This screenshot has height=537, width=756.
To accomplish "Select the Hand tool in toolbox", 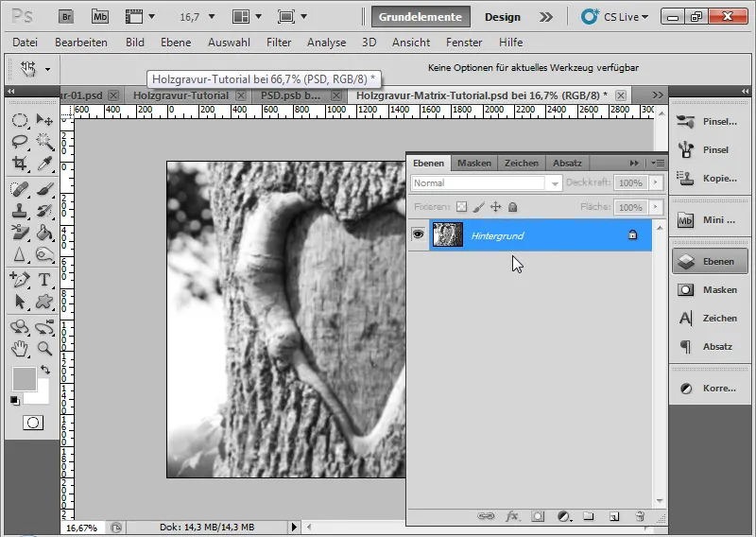I will (20, 348).
